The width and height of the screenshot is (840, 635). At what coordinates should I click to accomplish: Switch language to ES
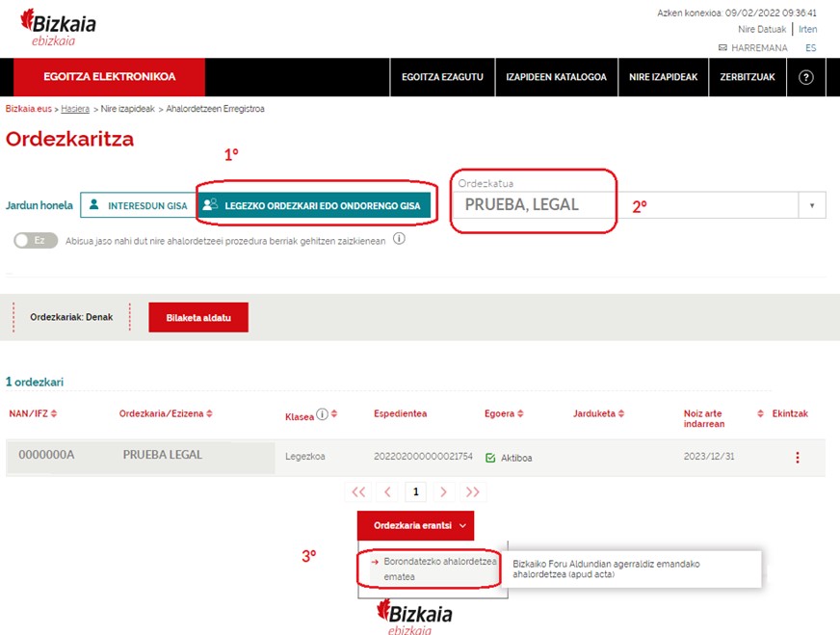point(810,47)
